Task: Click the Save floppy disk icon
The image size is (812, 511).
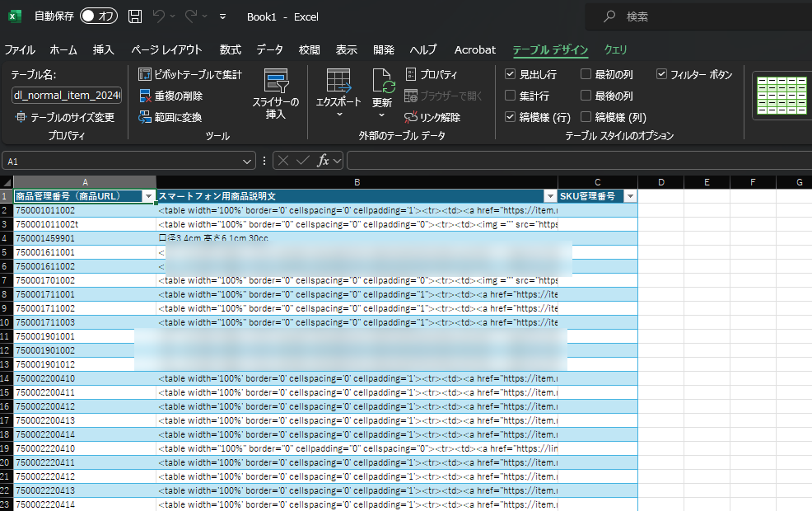Action: 135,16
